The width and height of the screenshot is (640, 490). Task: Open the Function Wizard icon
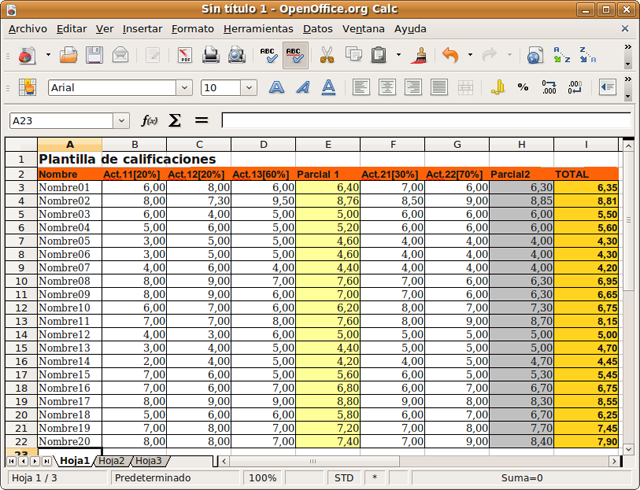(x=150, y=120)
